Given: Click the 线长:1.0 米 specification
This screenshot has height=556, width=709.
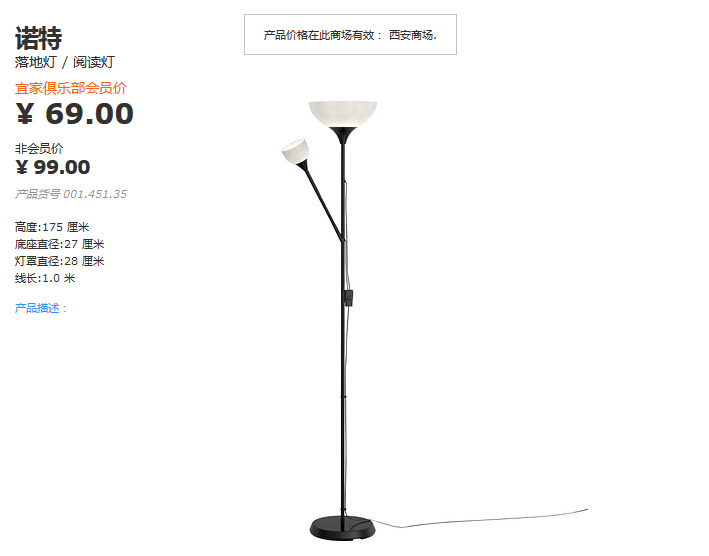Looking at the screenshot, I should (45, 278).
